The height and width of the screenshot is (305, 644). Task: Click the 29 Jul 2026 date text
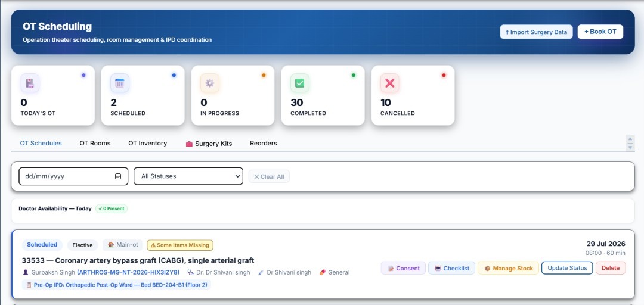606,244
